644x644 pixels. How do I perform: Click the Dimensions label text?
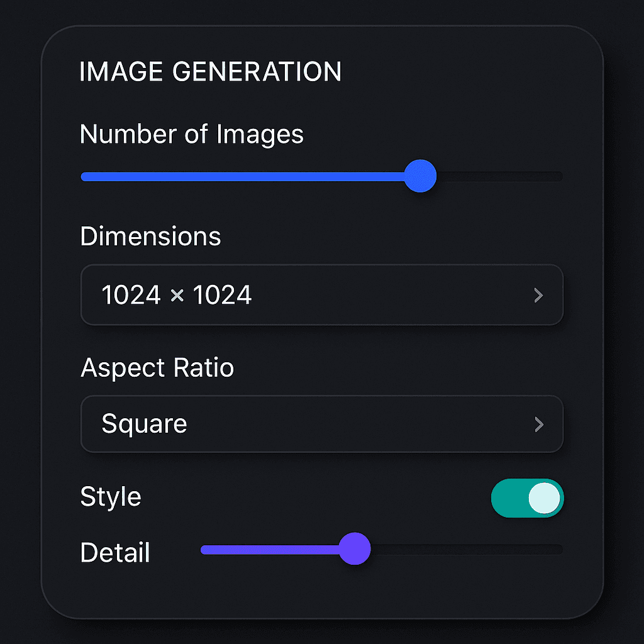[150, 236]
